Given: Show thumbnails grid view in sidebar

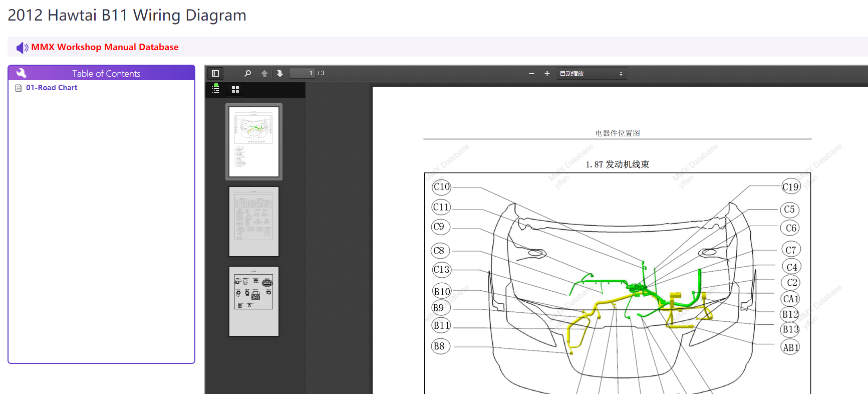Looking at the screenshot, I should click(235, 90).
